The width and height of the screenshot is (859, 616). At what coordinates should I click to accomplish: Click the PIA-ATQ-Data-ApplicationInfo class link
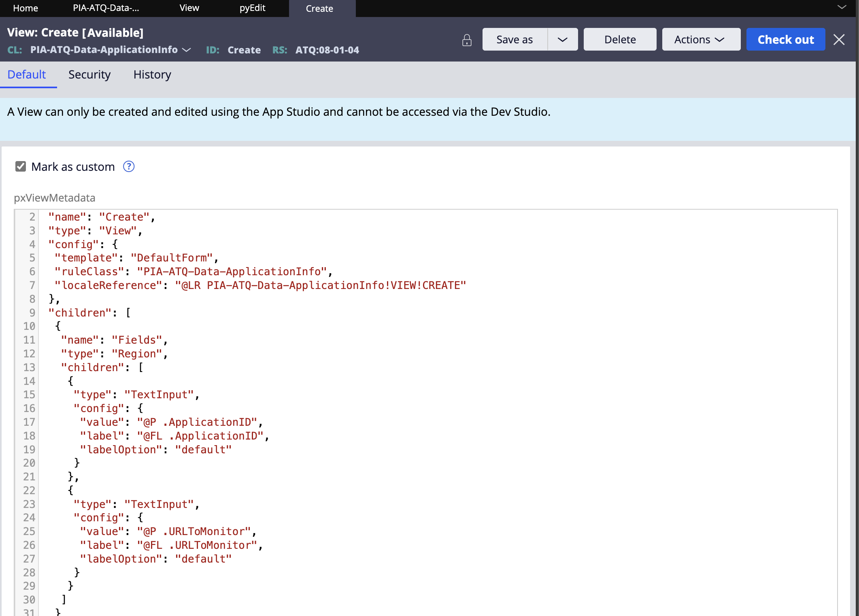pos(104,50)
